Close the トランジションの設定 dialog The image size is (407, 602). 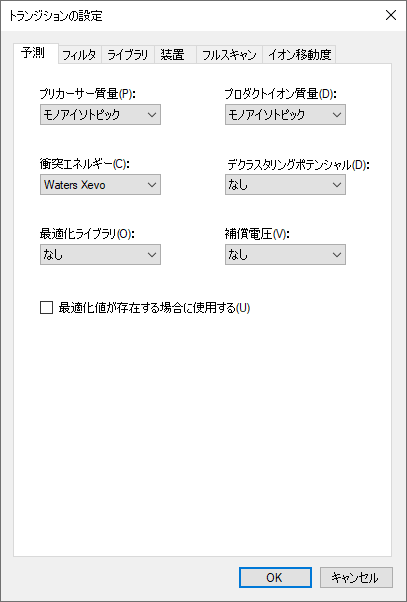coord(391,15)
